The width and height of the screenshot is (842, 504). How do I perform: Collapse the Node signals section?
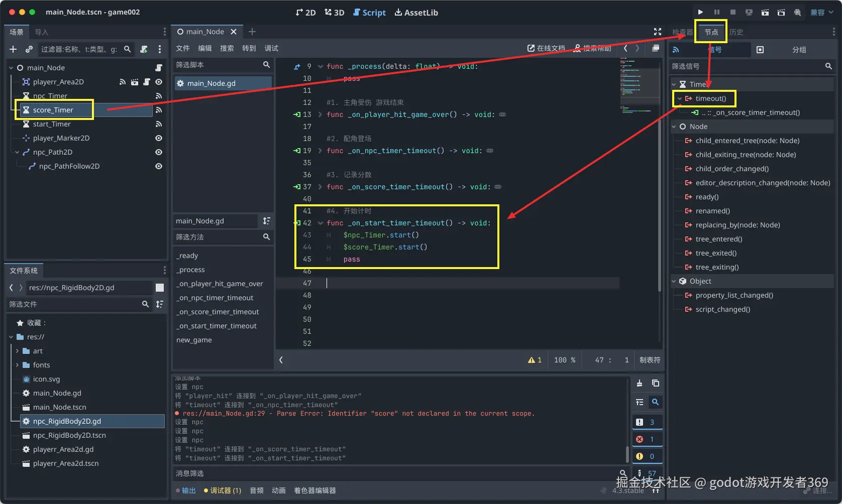674,127
